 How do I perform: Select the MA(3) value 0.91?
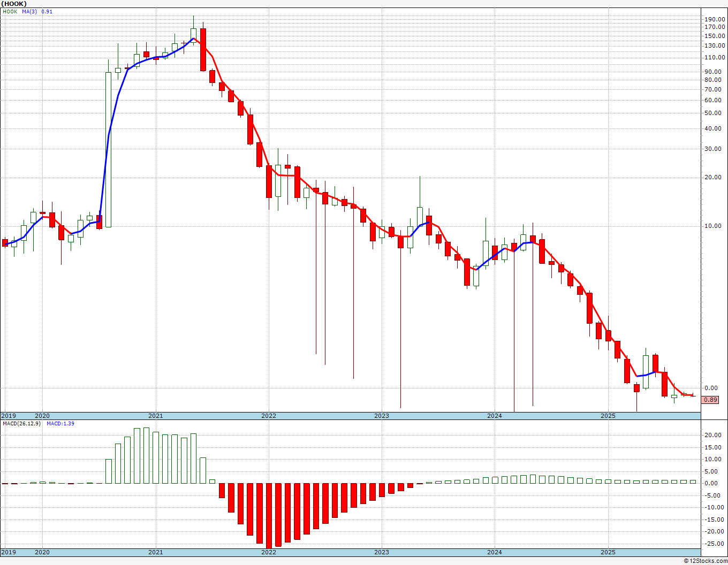pyautogui.click(x=47, y=11)
